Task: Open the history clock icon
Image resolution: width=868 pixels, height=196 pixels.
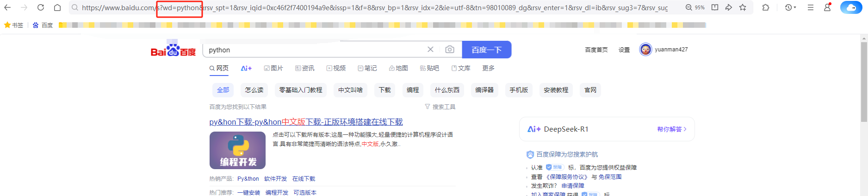Action: tap(788, 7)
